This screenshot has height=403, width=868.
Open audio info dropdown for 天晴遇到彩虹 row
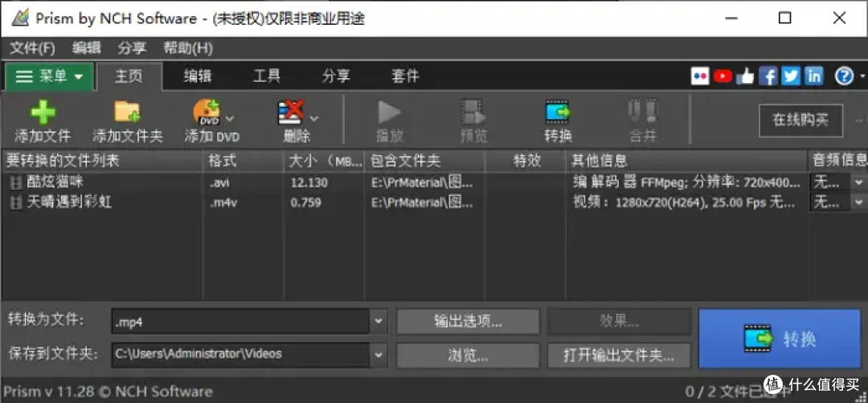point(858,203)
